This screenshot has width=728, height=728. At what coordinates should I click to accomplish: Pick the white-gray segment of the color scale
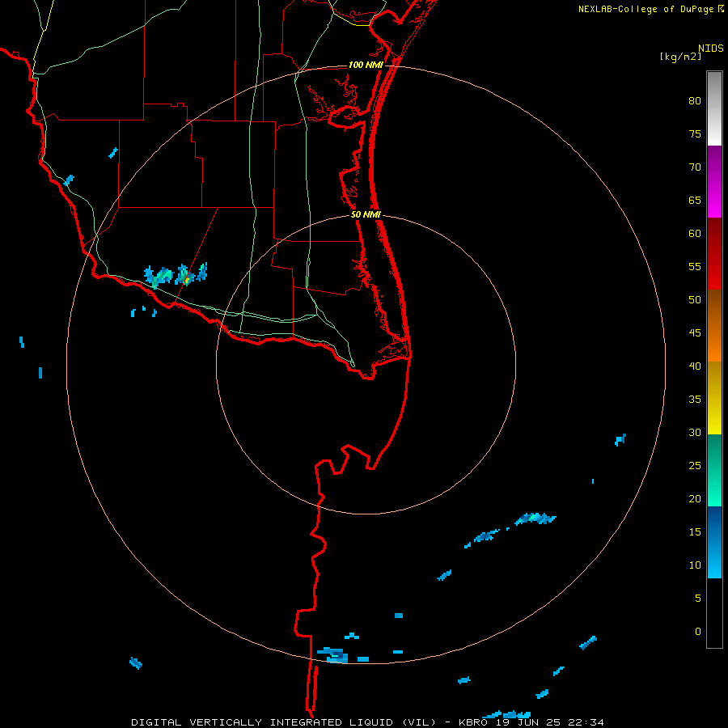point(714,108)
